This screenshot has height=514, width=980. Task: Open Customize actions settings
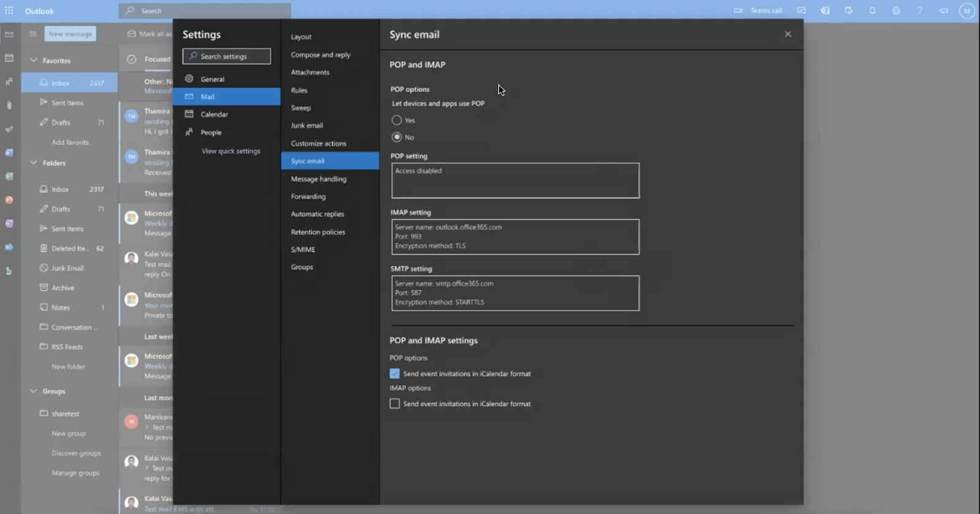click(330, 143)
